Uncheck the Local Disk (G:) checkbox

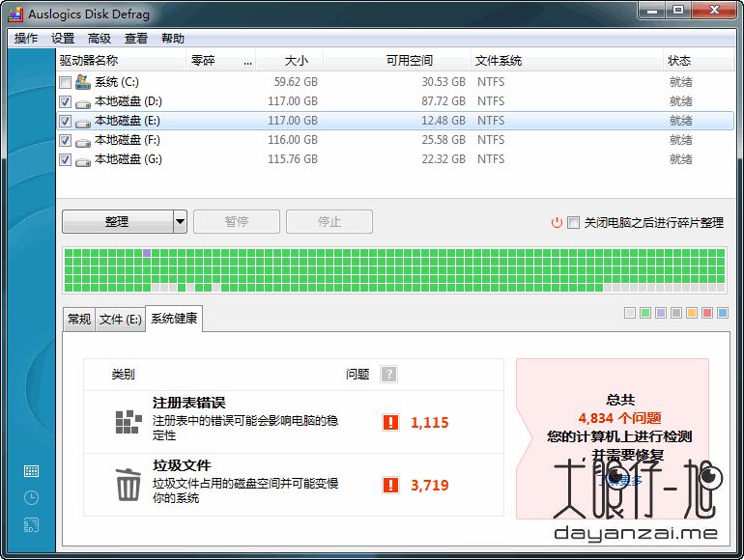point(66,160)
